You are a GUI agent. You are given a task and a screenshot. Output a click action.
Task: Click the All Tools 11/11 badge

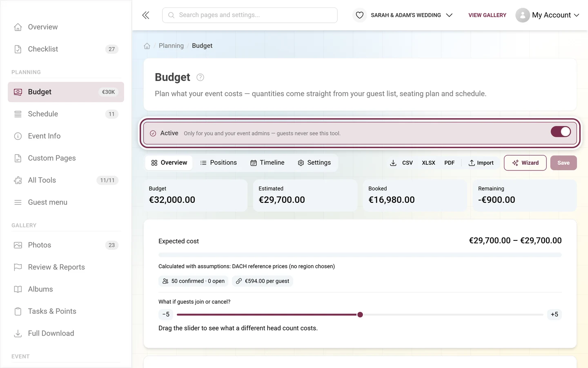click(107, 180)
